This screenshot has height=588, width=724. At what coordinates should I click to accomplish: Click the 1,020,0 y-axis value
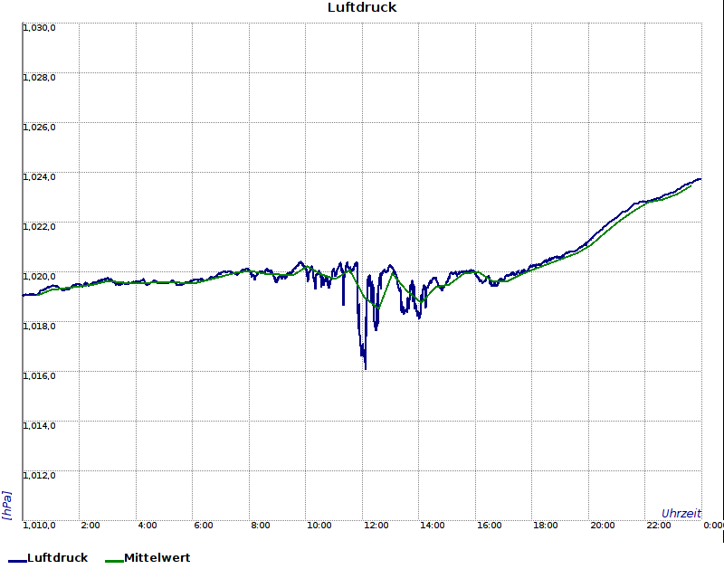tap(39, 277)
